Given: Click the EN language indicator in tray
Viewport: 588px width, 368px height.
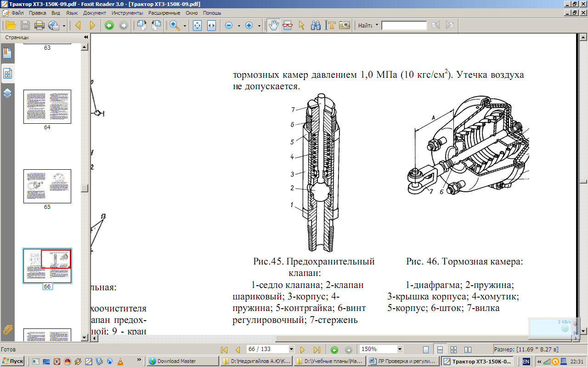Looking at the screenshot, I should (x=526, y=361).
